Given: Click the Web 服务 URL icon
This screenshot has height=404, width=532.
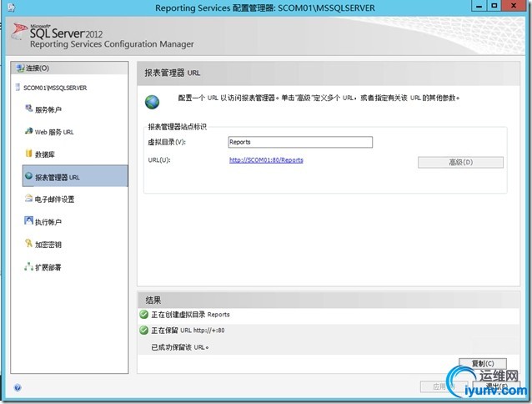Looking at the screenshot, I should pos(29,131).
